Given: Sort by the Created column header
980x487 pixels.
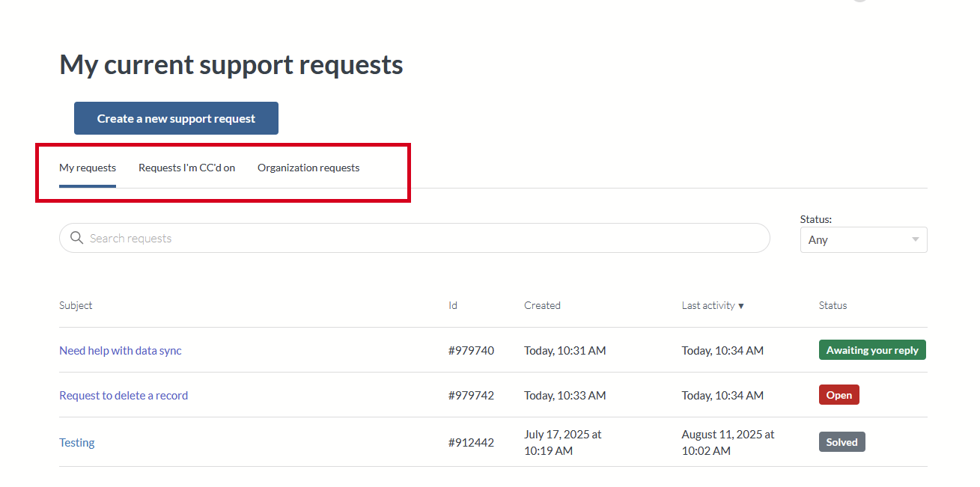Looking at the screenshot, I should pos(542,305).
